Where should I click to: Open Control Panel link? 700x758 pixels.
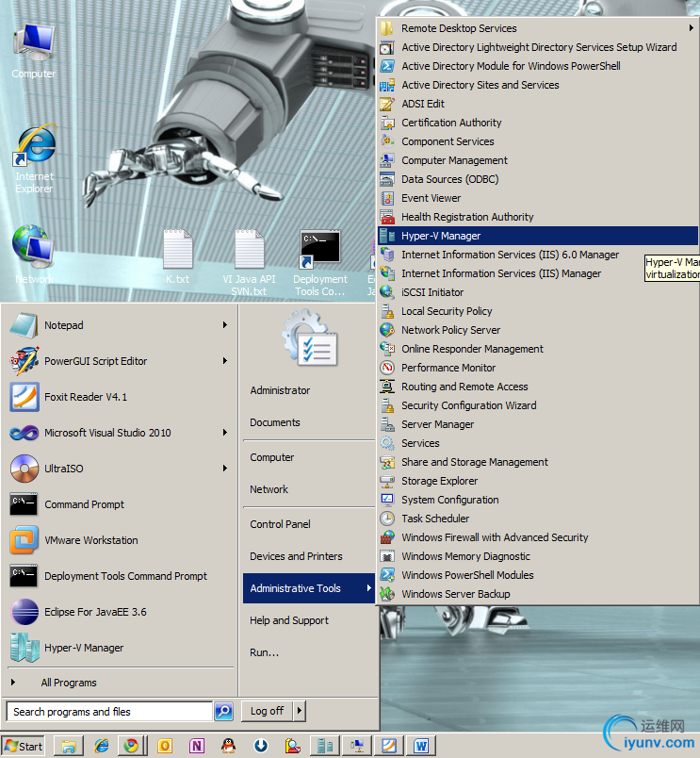point(280,524)
